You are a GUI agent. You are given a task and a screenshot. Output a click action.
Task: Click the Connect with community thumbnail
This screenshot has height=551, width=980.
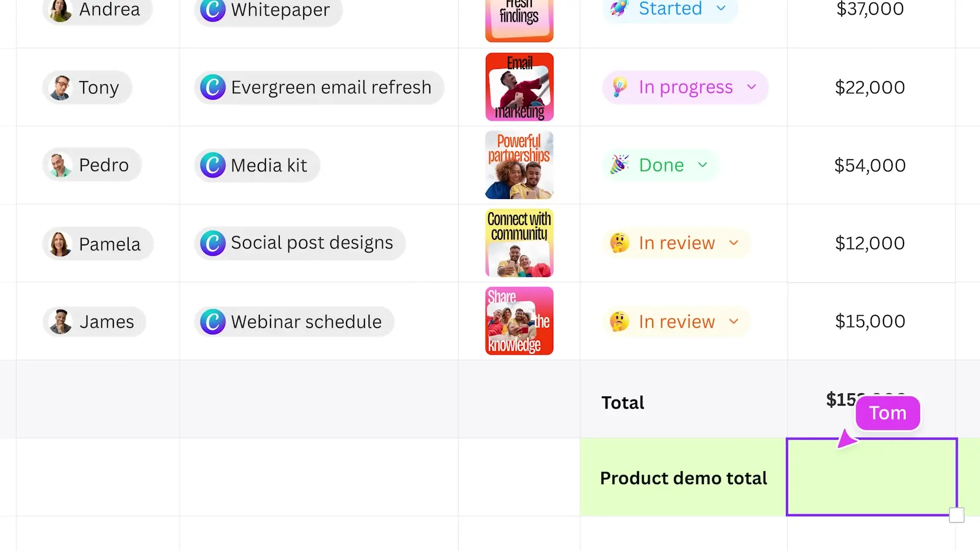519,243
